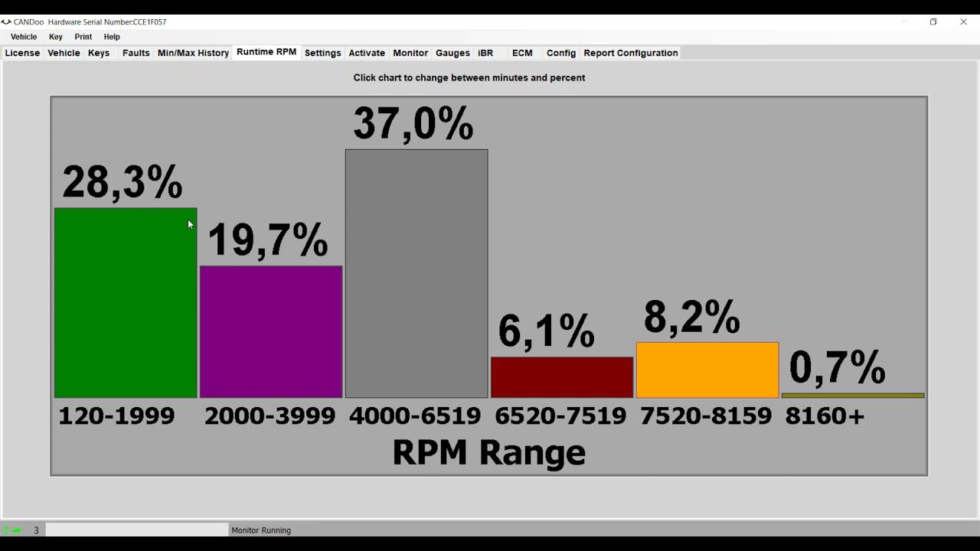Click the 120-1999 range label
Viewport: 980px width, 551px height.
(x=116, y=416)
